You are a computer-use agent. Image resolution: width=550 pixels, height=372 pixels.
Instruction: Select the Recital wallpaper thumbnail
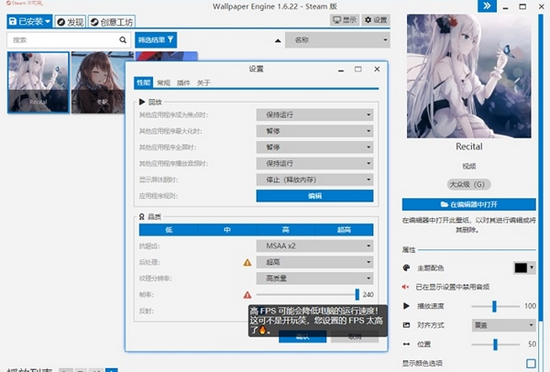38,83
